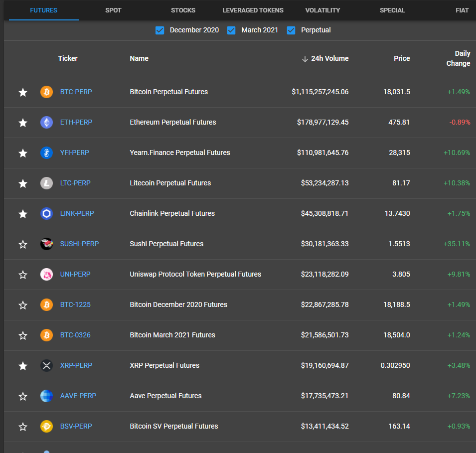Open the BTC-0326 ticker link
This screenshot has height=453, width=476.
pyautogui.click(x=75, y=334)
